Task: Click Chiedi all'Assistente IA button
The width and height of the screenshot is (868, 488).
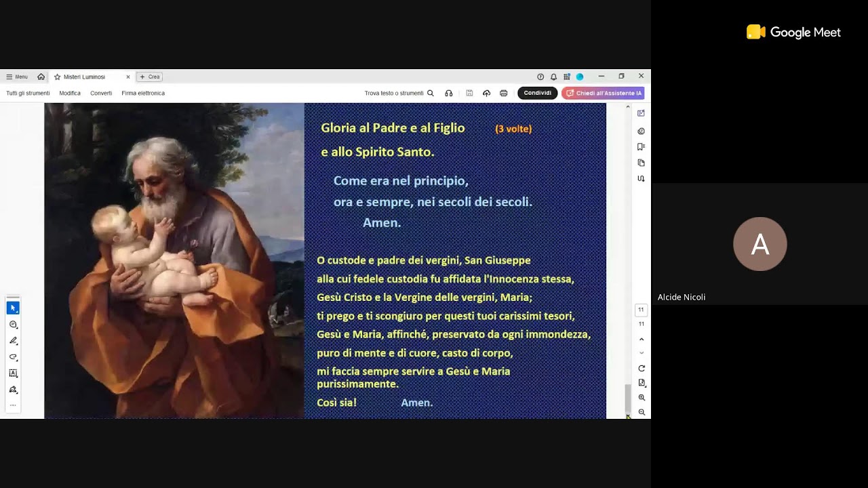Action: [x=603, y=93]
